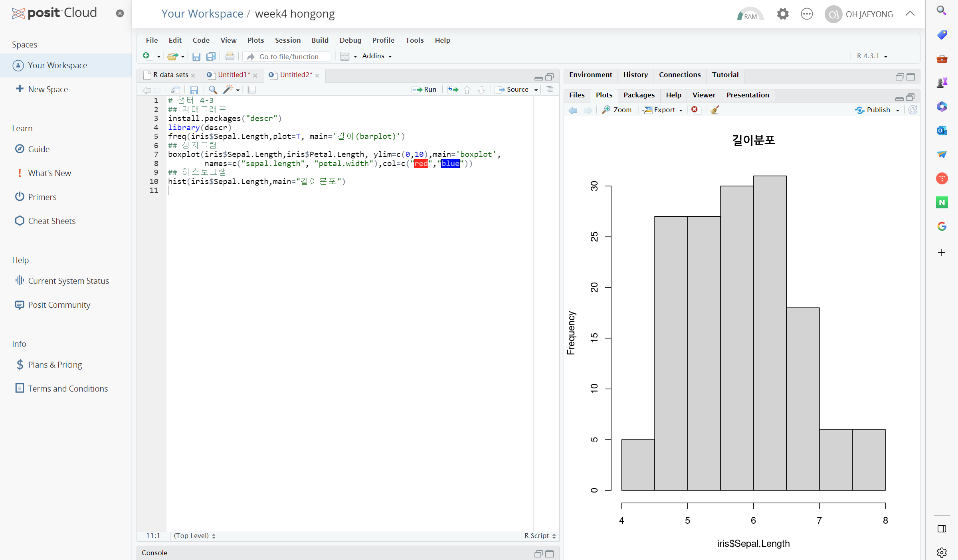The height and width of the screenshot is (560, 958).
Task: Remove current plot with red X icon
Action: click(x=695, y=110)
